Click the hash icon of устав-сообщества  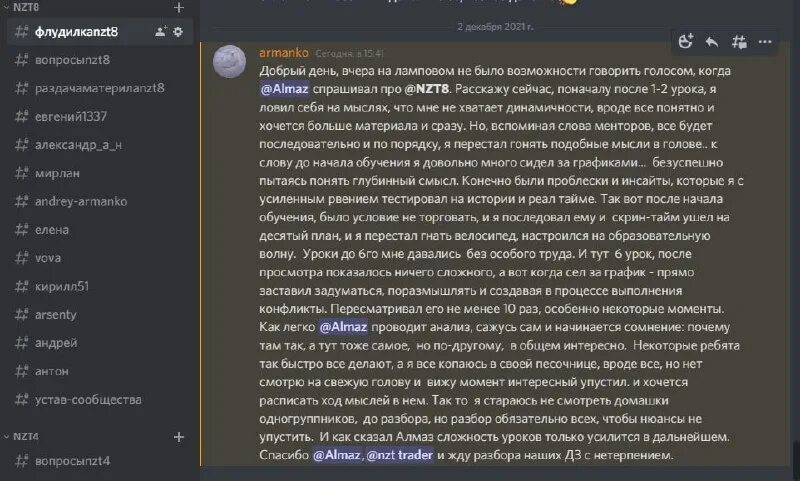point(21,399)
